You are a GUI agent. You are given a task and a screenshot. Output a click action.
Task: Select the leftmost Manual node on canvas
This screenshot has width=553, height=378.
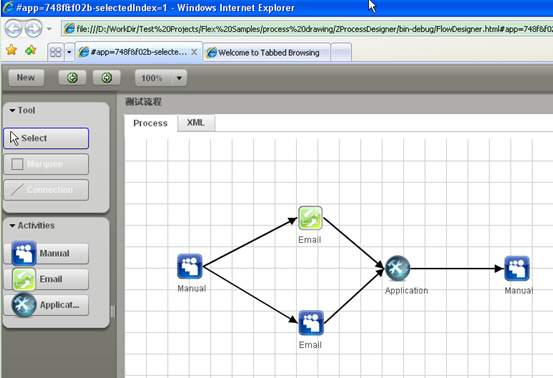point(190,266)
